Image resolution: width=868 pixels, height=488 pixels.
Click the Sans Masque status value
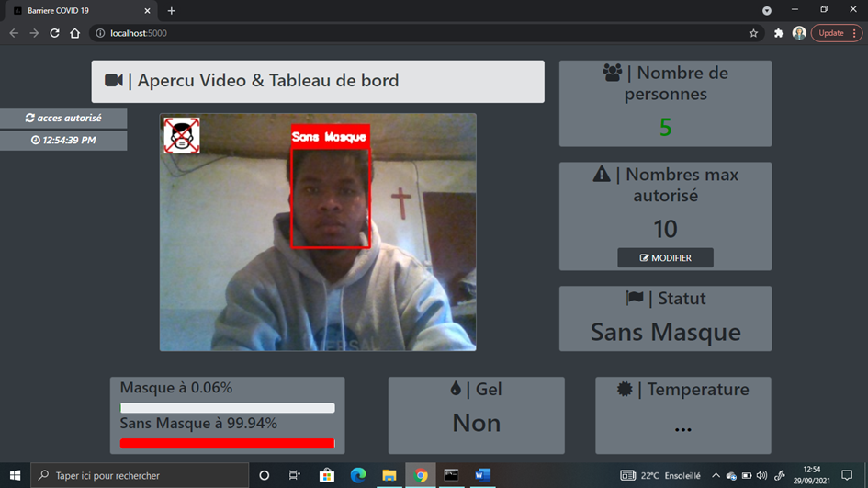click(665, 332)
